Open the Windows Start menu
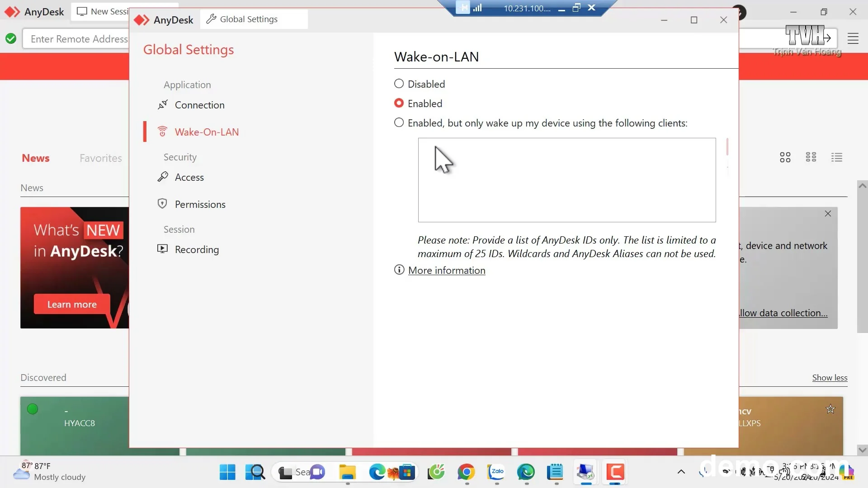Screen dimensions: 868x488 click(x=227, y=472)
